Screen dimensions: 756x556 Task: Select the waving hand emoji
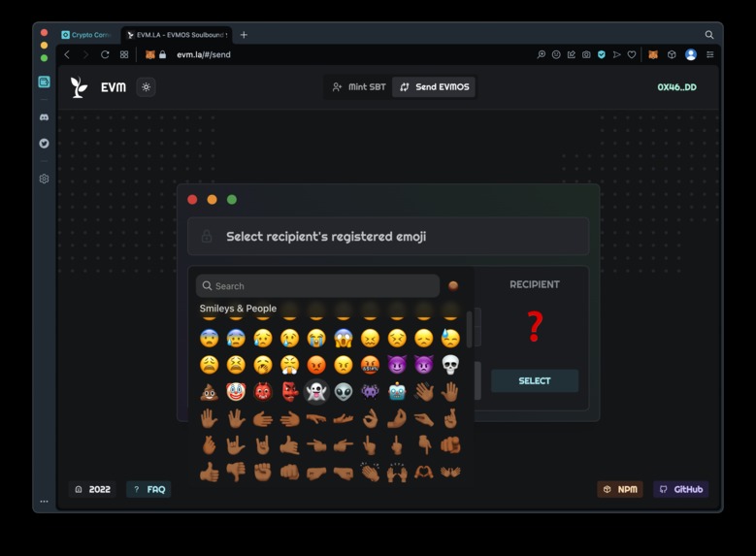(424, 392)
